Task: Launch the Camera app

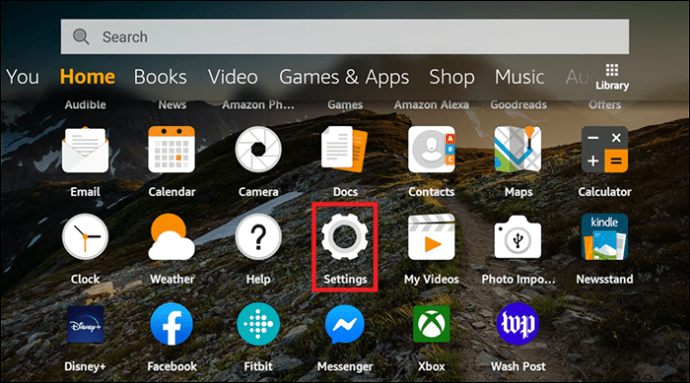Action: [x=258, y=150]
